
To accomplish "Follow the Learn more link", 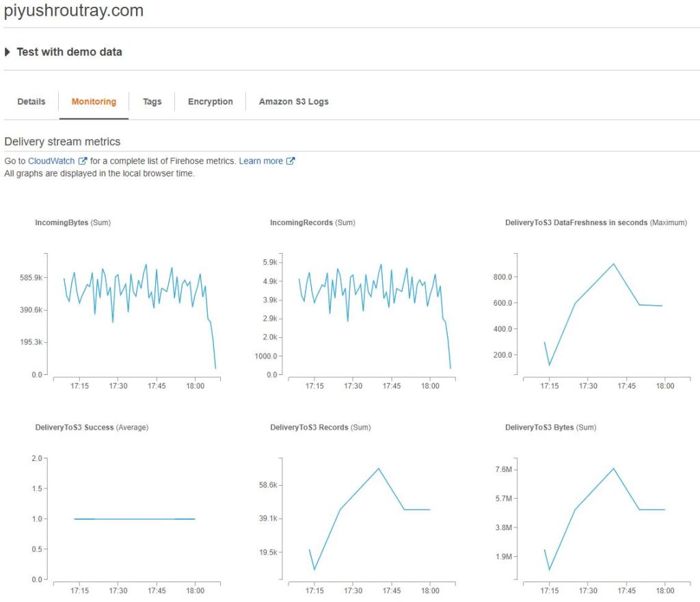I will pyautogui.click(x=260, y=161).
